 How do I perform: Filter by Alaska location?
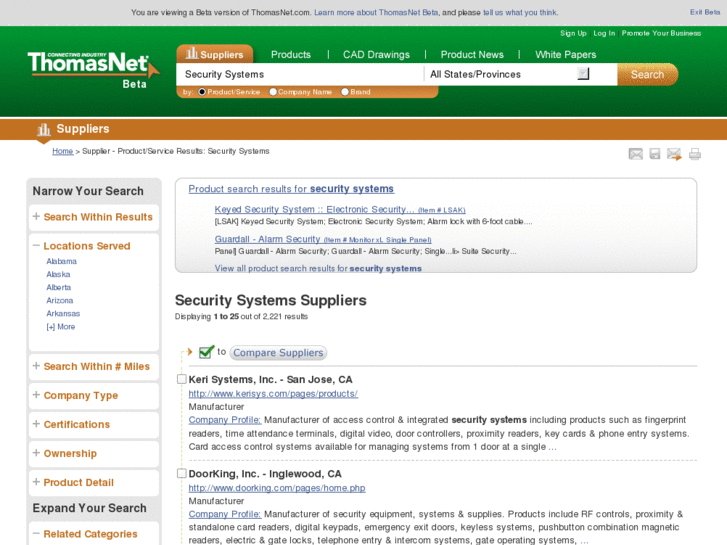pos(58,274)
